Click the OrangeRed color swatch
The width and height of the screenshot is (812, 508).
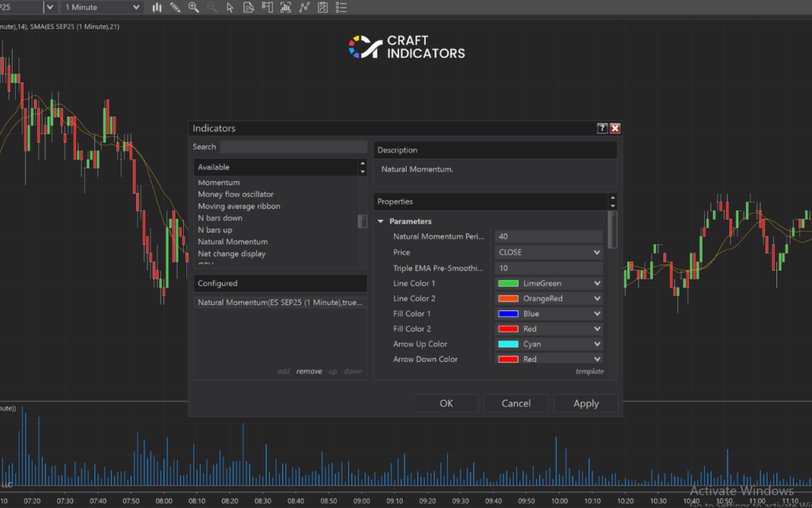(x=508, y=298)
